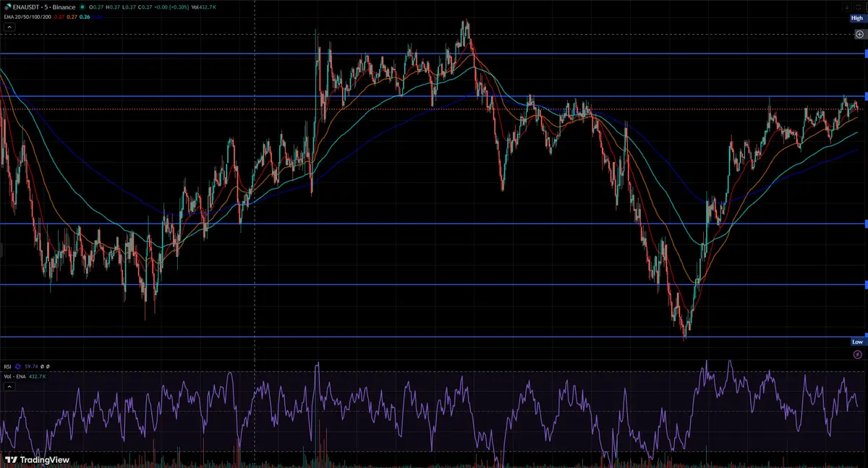Select the Vol · ENA indicator label
This screenshot has height=468, width=868.
(x=14, y=377)
